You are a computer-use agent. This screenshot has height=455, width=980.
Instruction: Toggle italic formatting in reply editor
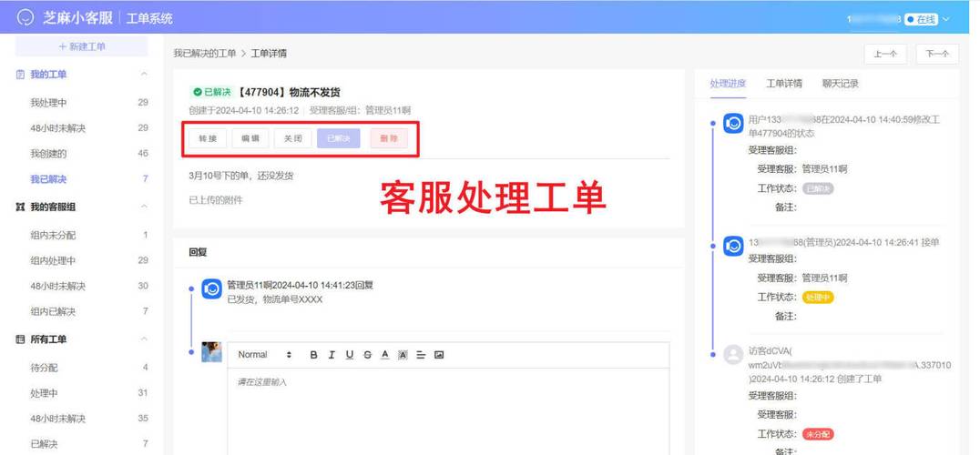click(332, 355)
